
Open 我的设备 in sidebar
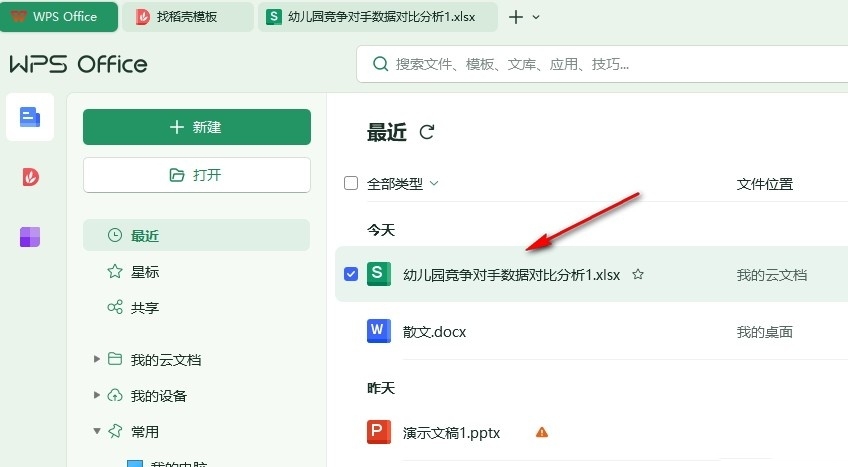point(158,396)
